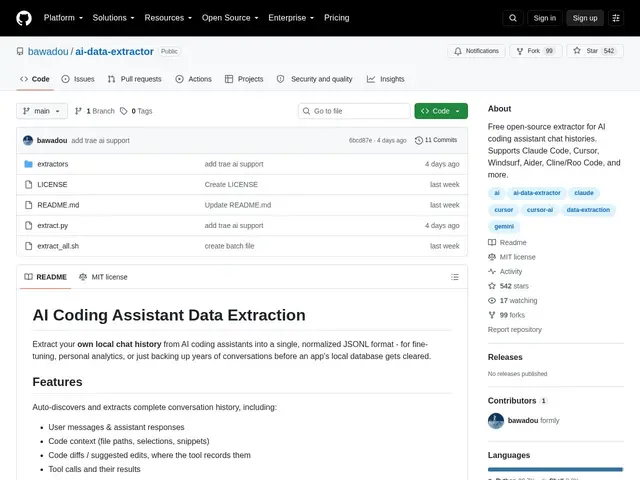Open the appearance settings icon beside Sign up
640x480 pixels.
pyautogui.click(x=616, y=18)
